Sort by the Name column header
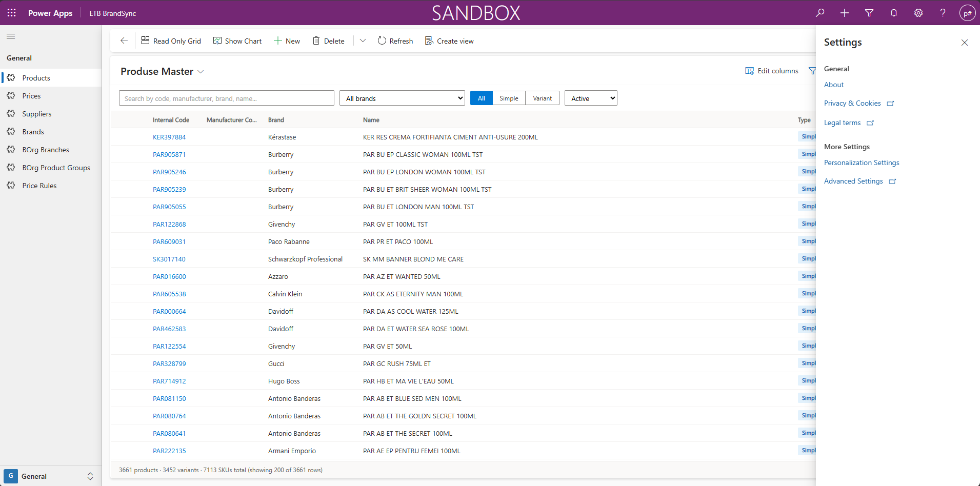The image size is (980, 486). point(371,120)
